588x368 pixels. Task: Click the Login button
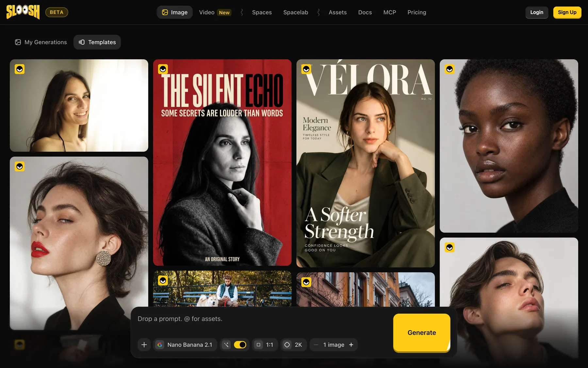[537, 12]
